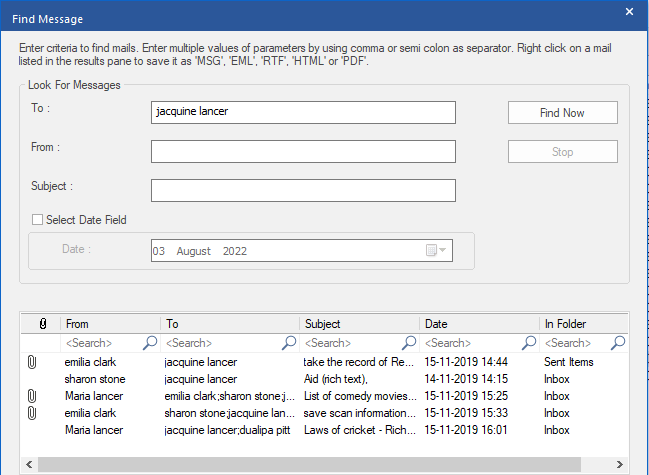Close the Find Message dialog
This screenshot has width=649, height=475.
coord(629,12)
